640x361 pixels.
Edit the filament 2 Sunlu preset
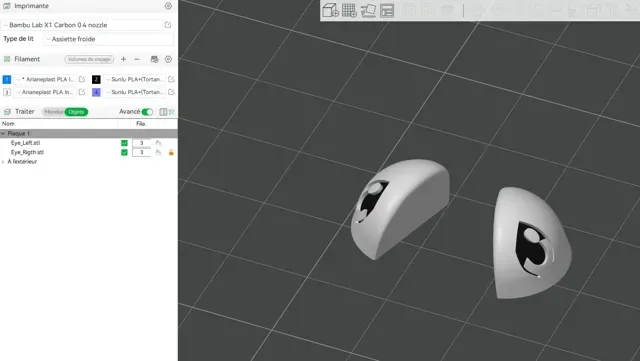[x=171, y=79]
